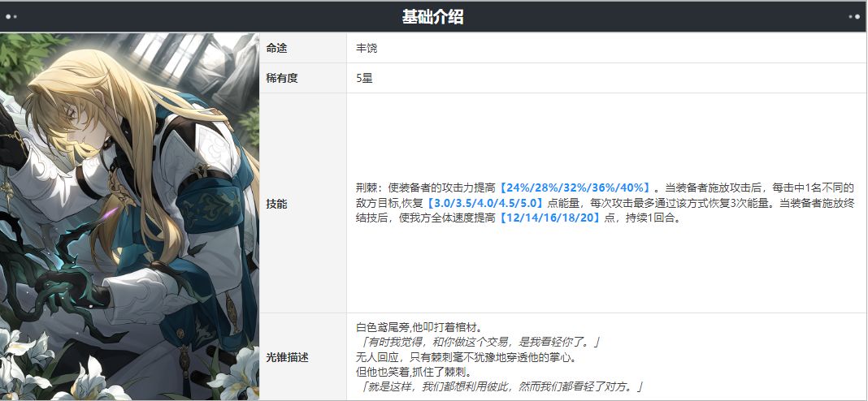
Task: Select the 丰饶 path value
Action: (x=367, y=49)
